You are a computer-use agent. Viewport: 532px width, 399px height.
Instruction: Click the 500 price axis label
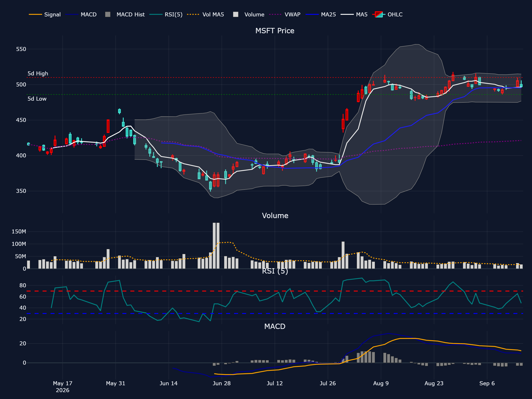(x=21, y=85)
